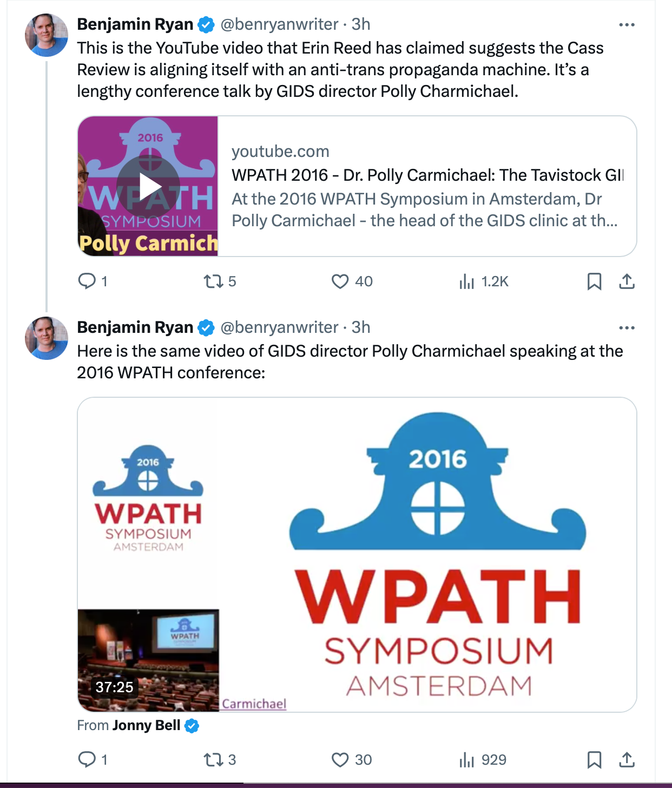Click the @benryanwriter handle on second tweet
This screenshot has width=672, height=788.
[x=279, y=327]
